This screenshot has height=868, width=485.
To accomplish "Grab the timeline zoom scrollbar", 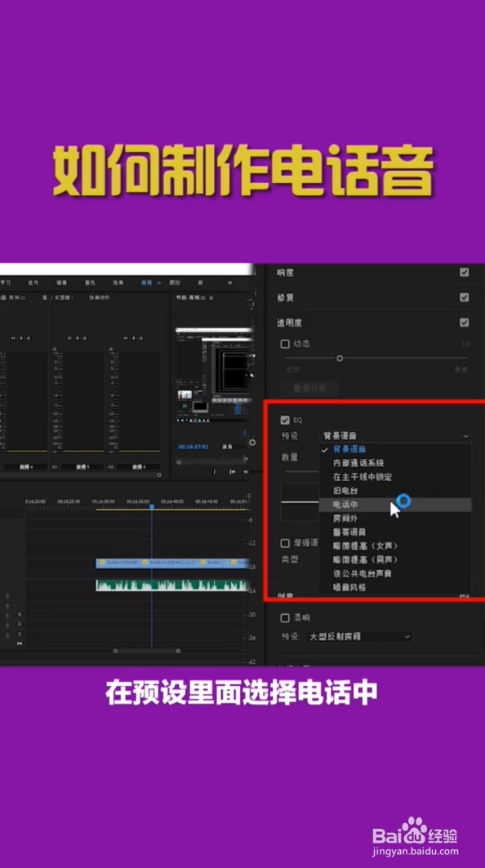I will pos(147,651).
